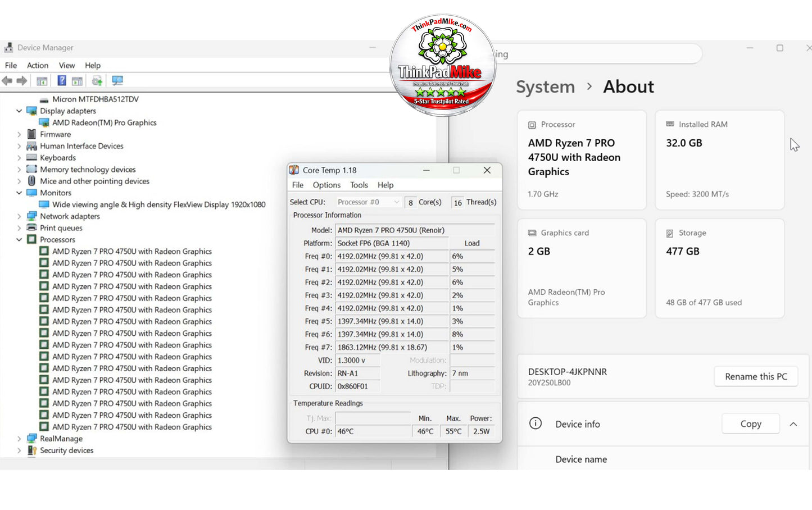
Task: Click the Processor chip icon in Settings
Action: 532,125
